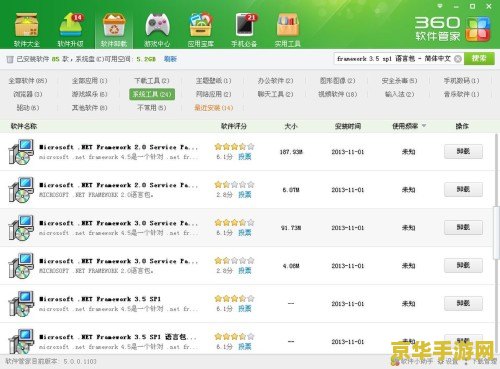The height and width of the screenshot is (369, 500).
Task: Open 软件升级 updates icon with badge 14
Action: pyautogui.click(x=71, y=29)
